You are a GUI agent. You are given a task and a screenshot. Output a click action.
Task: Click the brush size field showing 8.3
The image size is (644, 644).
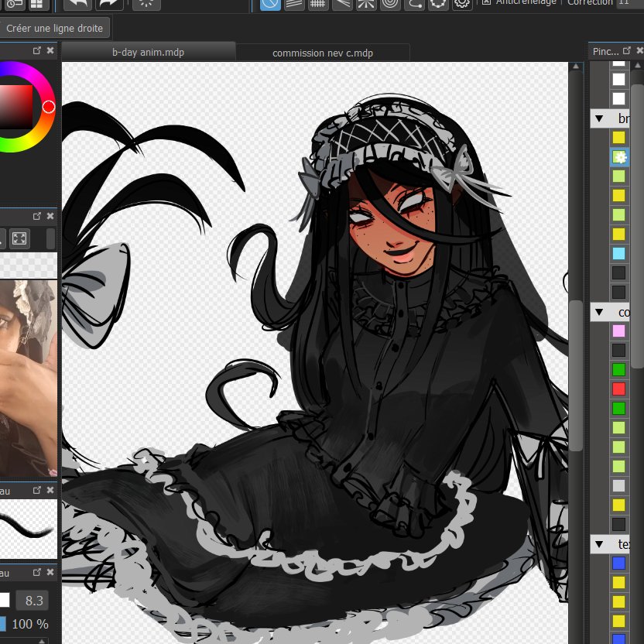(x=33, y=601)
